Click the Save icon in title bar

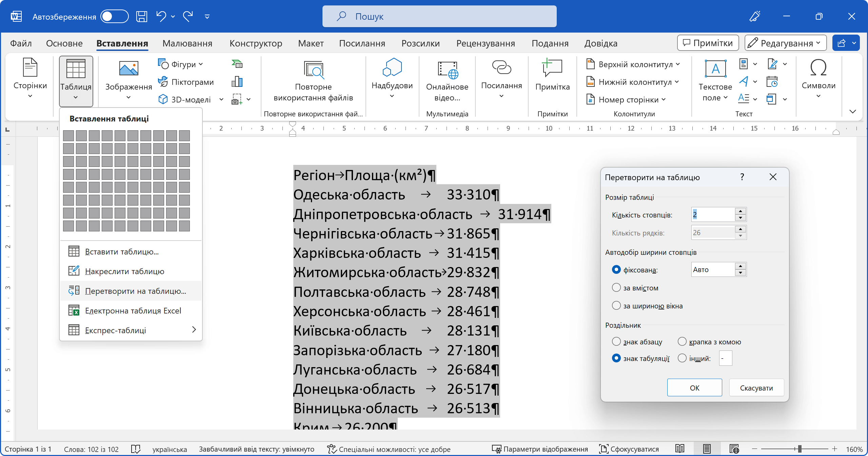(x=141, y=16)
